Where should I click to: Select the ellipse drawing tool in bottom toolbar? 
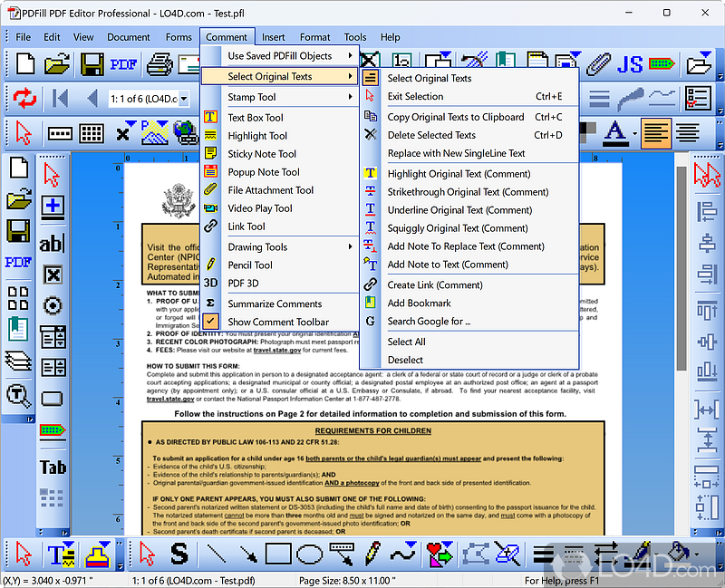coord(309,554)
